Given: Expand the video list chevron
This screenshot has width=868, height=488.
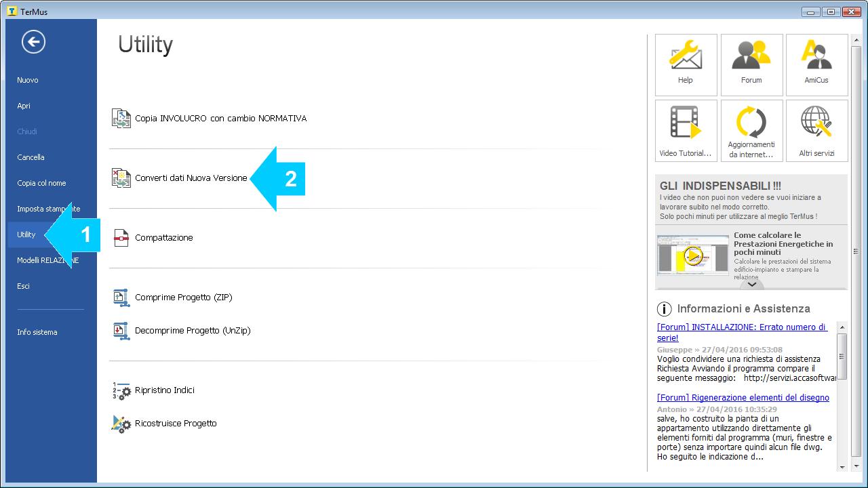Looking at the screenshot, I should [x=751, y=284].
